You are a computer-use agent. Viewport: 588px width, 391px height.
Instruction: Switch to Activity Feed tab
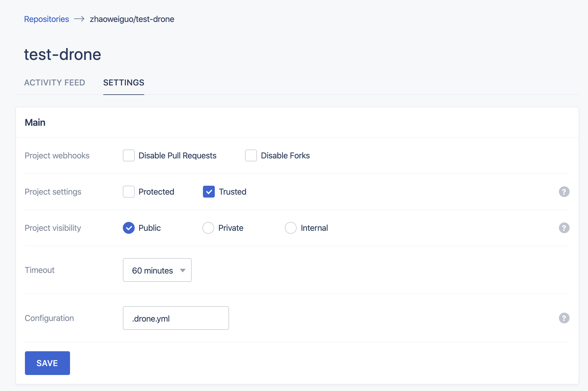pos(55,82)
